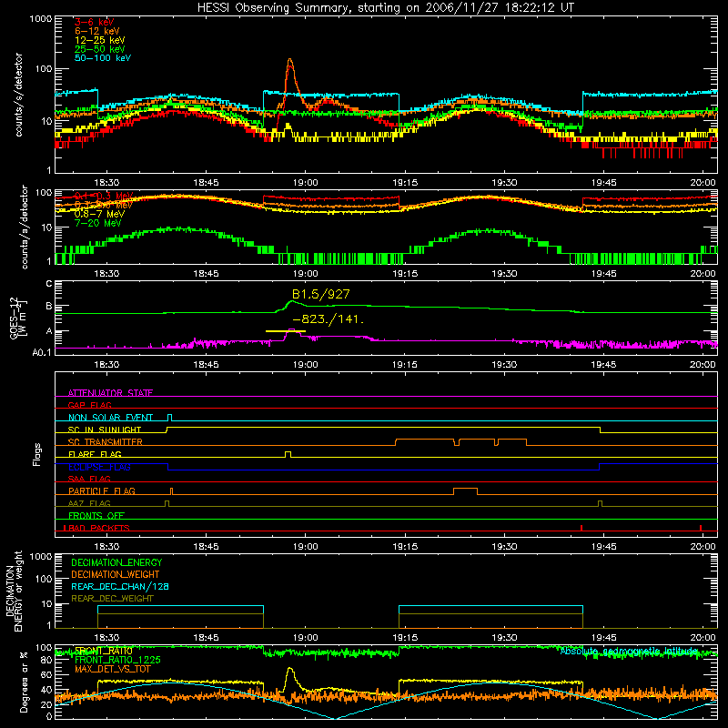Screen dimensions: 728x728
Task: Select the SC_TRANSMITTER flag label
Action: (106, 441)
